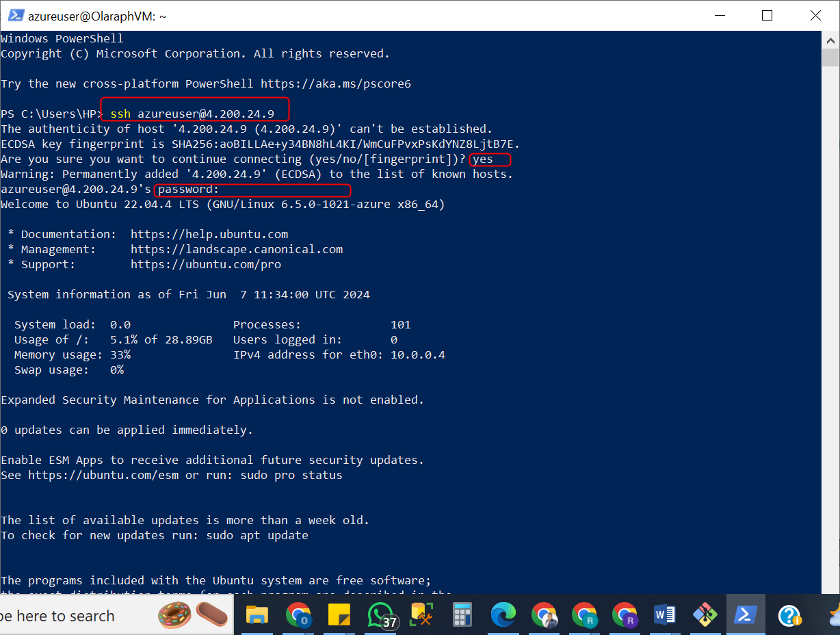Open the Git taskbar icon
Viewport: 840px width, 635px height.
[x=705, y=615]
